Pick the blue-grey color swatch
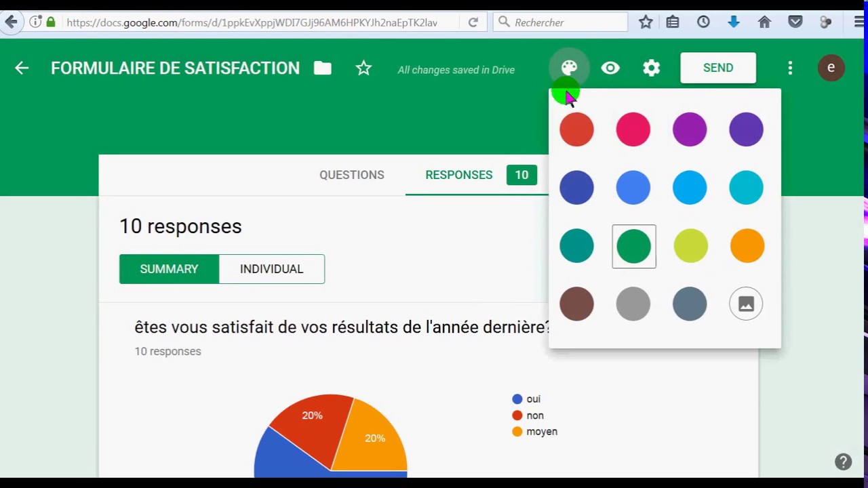The height and width of the screenshot is (488, 868). point(690,304)
